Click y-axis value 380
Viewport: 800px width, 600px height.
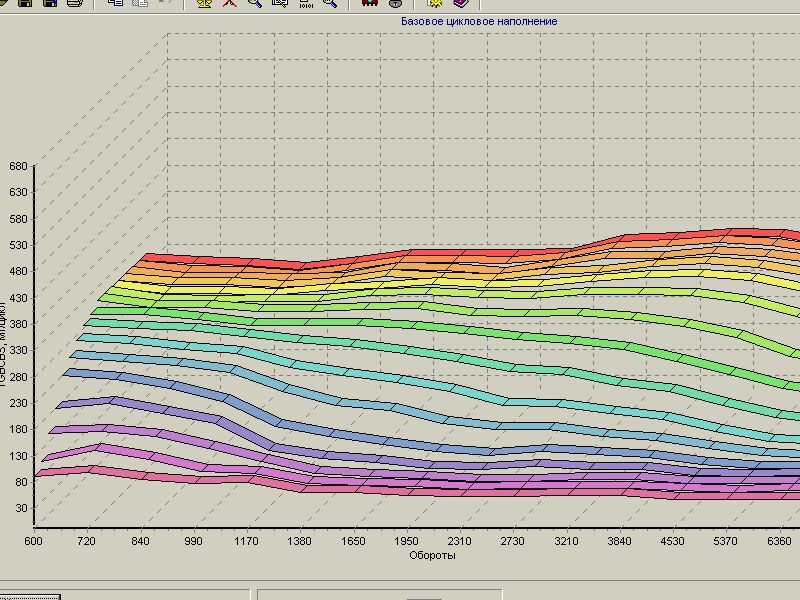coord(18,324)
